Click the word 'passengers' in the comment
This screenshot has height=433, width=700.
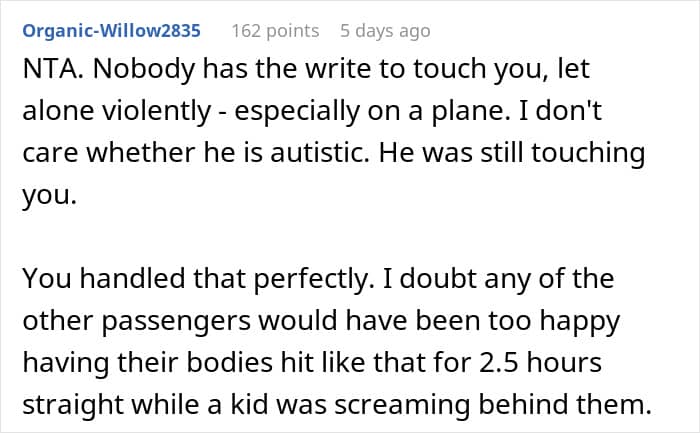point(176,321)
